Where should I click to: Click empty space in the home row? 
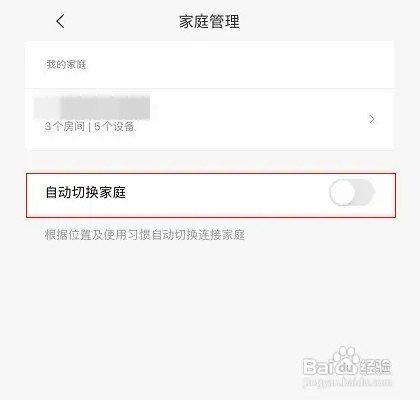click(253, 119)
